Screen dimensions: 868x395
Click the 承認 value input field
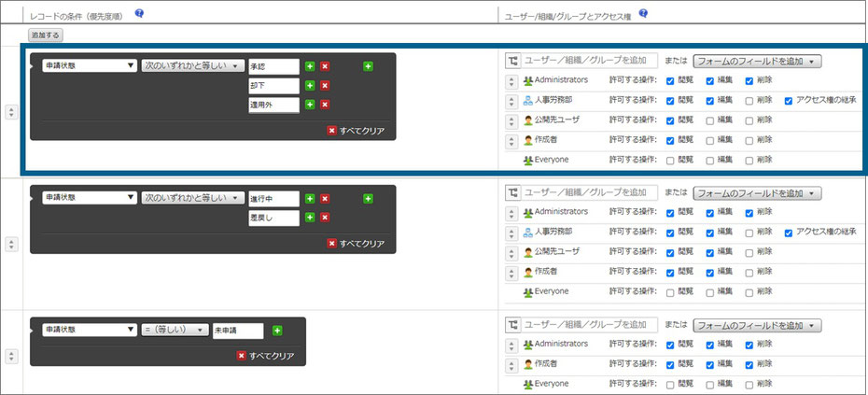[x=273, y=66]
